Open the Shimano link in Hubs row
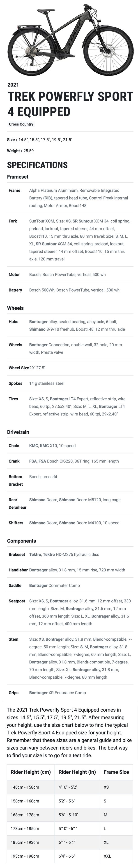 [37, 329]
